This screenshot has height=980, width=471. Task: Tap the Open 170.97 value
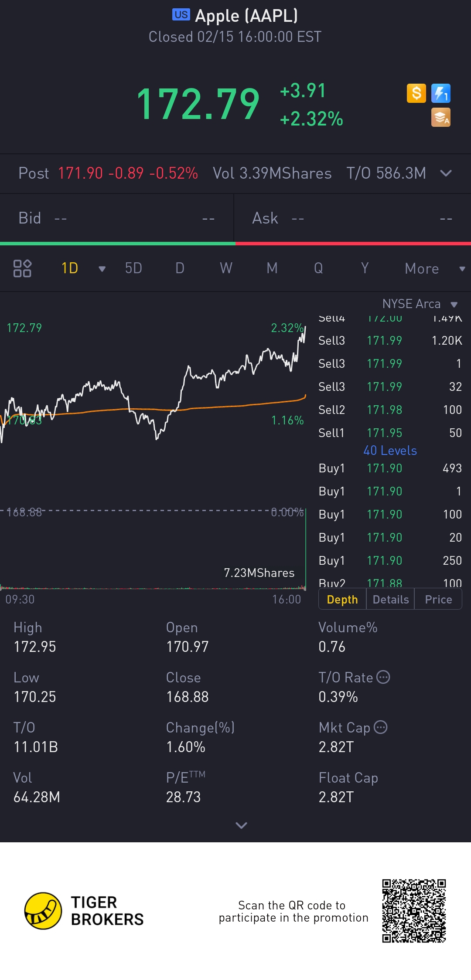point(188,647)
